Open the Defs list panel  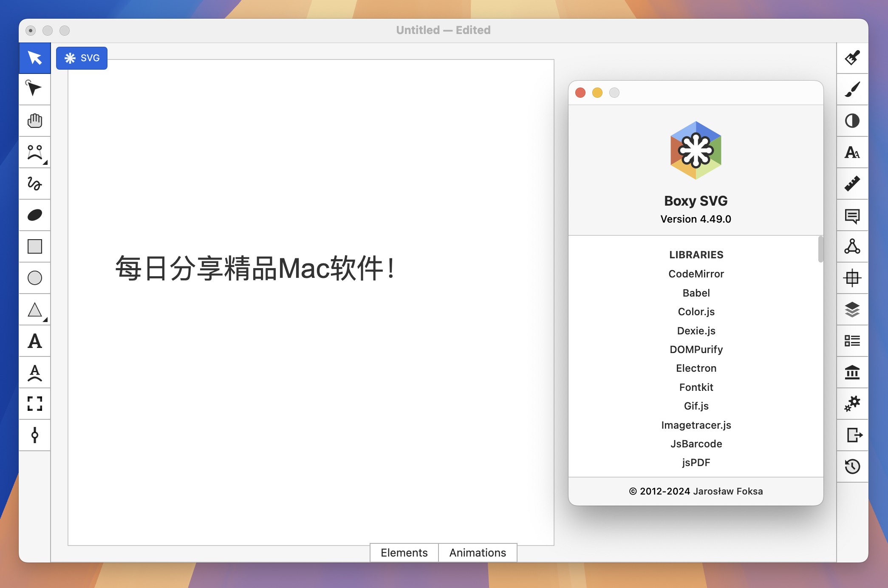[852, 341]
